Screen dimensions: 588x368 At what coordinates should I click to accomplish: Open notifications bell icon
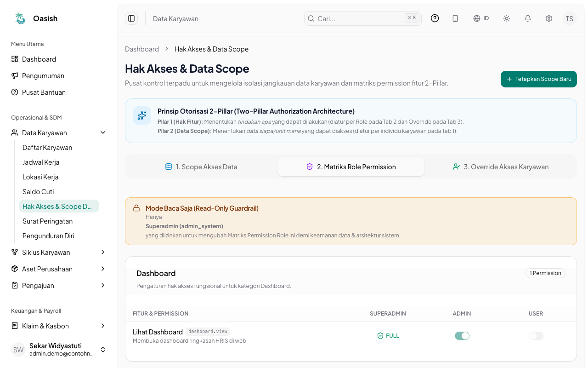pyautogui.click(x=528, y=18)
